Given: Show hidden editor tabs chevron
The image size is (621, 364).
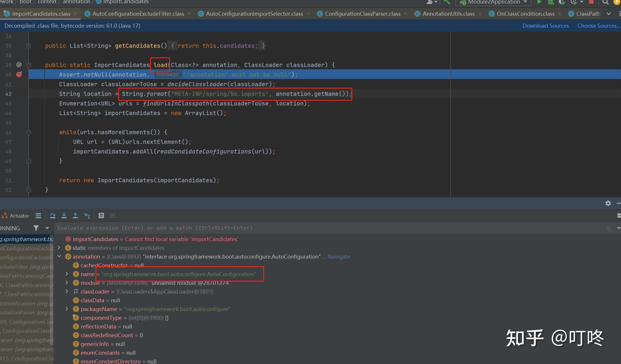Looking at the screenshot, I should (x=609, y=14).
